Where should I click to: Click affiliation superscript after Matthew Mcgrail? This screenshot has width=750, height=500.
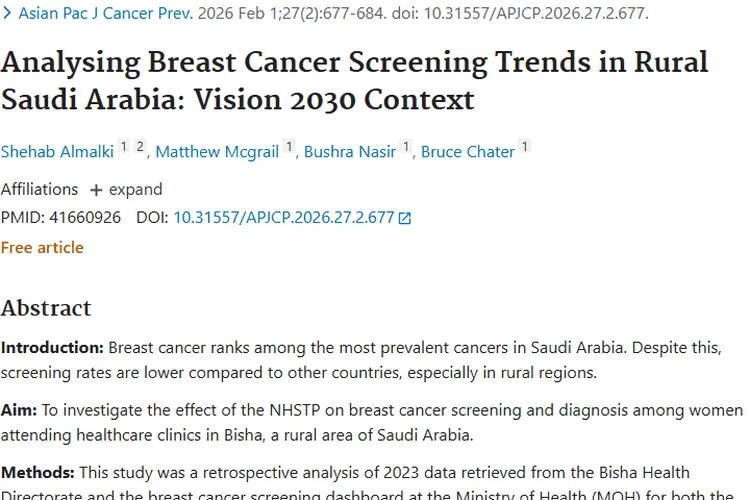point(289,148)
